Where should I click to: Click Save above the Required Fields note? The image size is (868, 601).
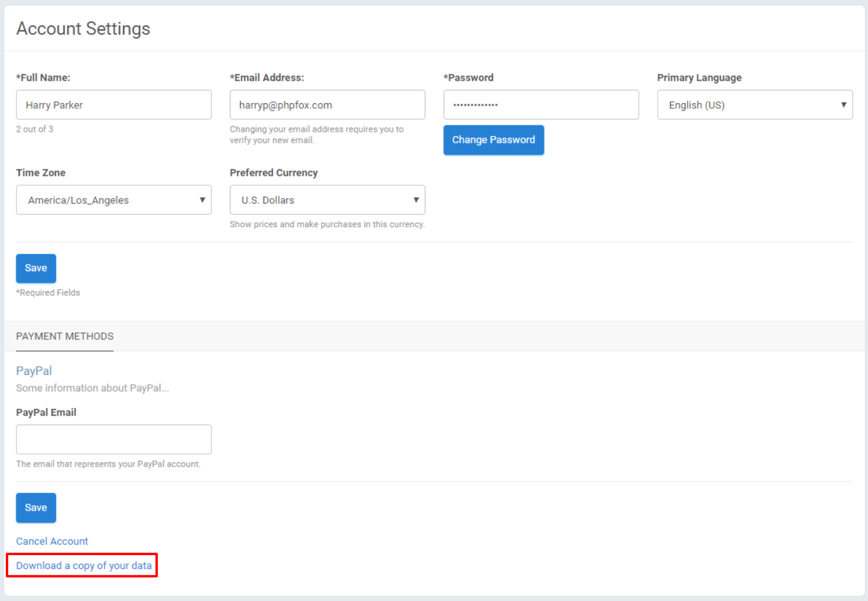pos(36,268)
